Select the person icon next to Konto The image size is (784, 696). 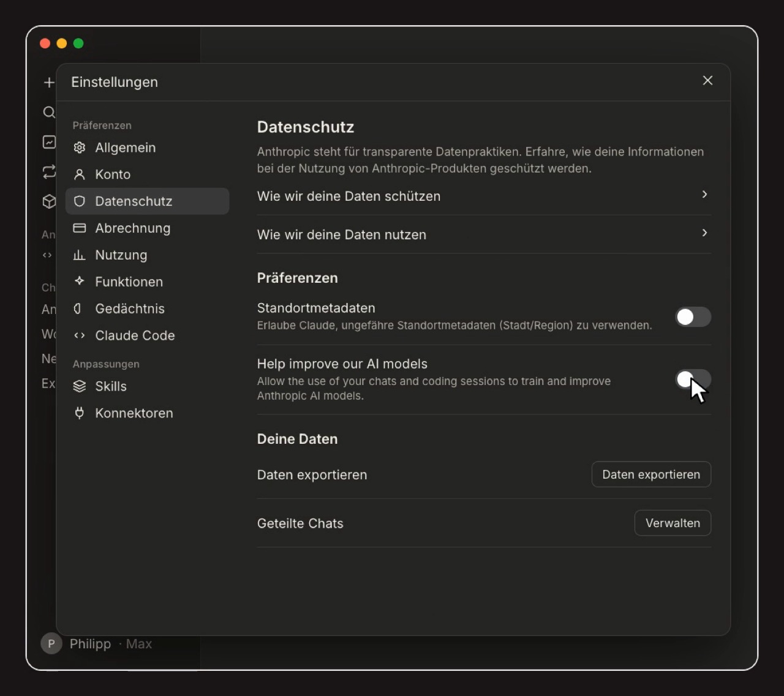(80, 174)
